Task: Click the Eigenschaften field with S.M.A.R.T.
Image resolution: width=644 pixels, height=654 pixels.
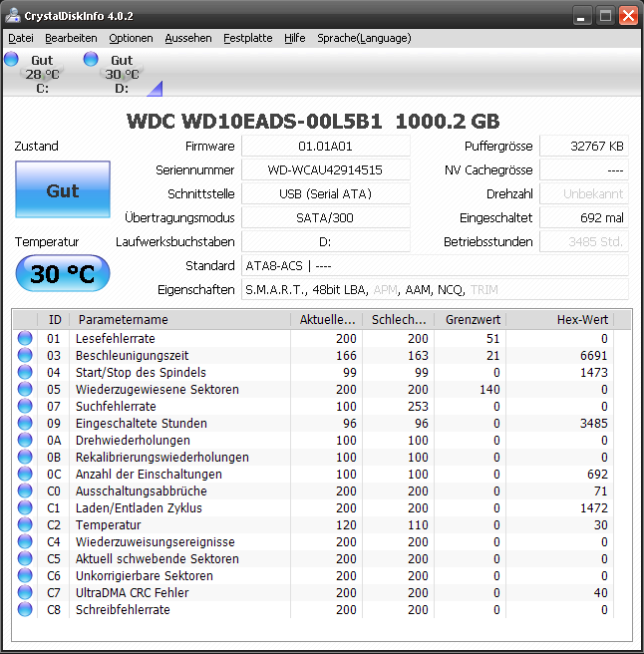Action: [x=435, y=289]
